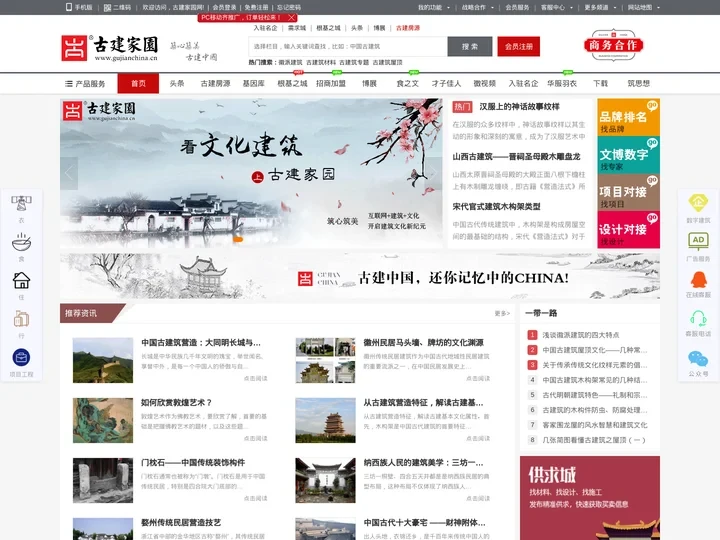The image size is (720, 540).
Task: Open the 根基之城 item in main navigation bar
Action: pos(292,84)
